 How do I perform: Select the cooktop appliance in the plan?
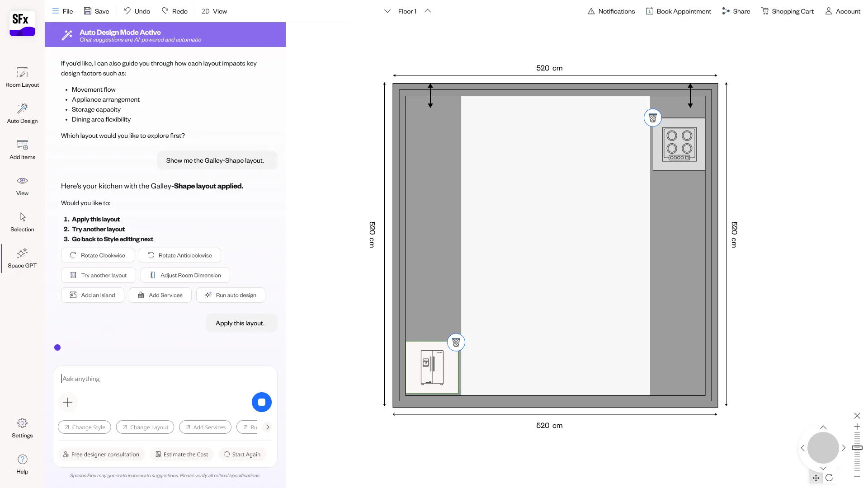pos(679,144)
